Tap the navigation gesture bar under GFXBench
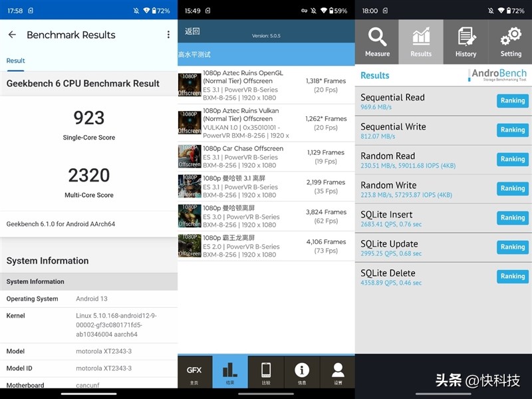Viewport: 532px width, 399px height. pyautogui.click(x=266, y=394)
